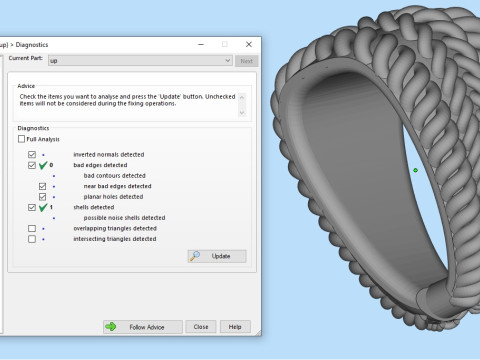Click the 'bad contours detected' label
The width and height of the screenshot is (480, 360).
point(115,176)
